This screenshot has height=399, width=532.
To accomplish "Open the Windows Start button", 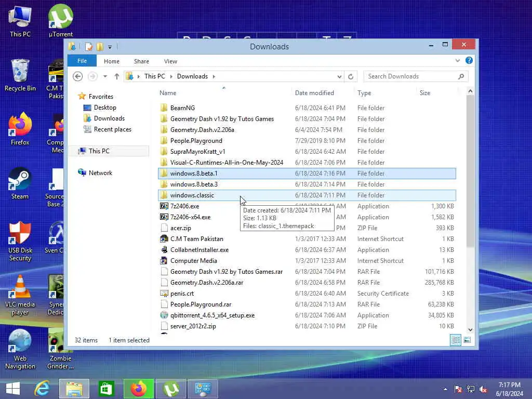I will pos(13,389).
